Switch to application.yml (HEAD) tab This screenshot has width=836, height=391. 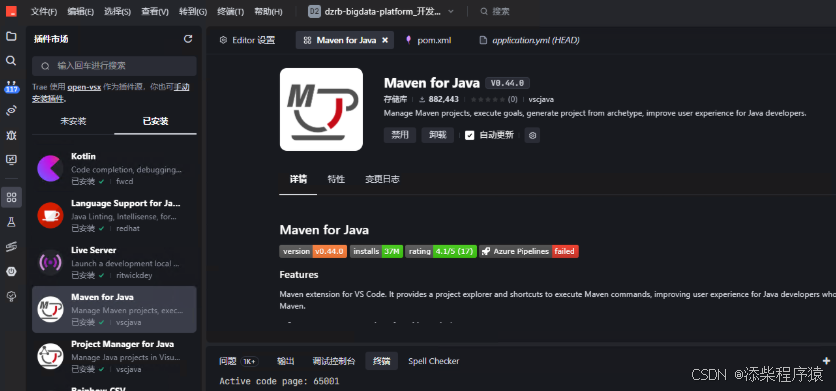[x=529, y=40]
